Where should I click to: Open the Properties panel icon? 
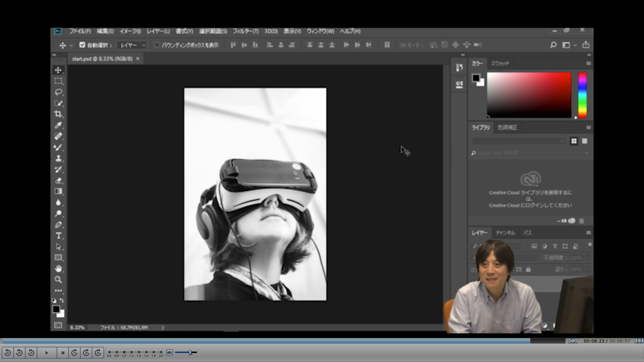click(x=460, y=84)
